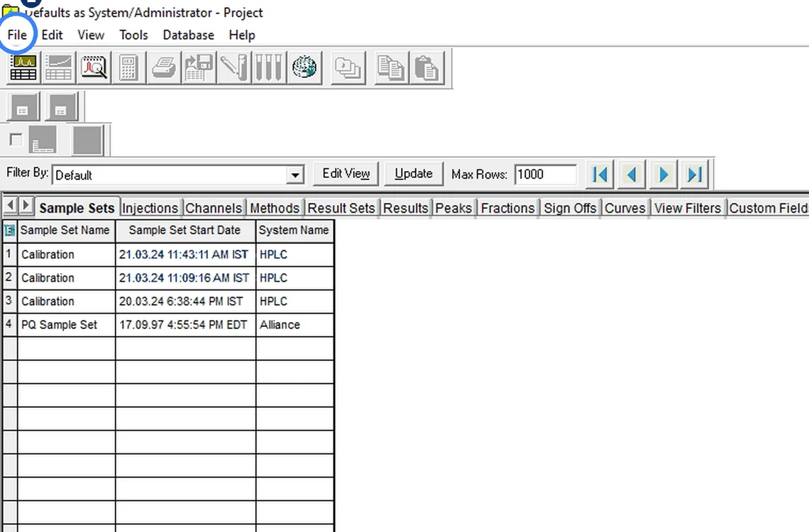This screenshot has height=532, width=809.
Task: Click the floppy disk export icon
Action: (199, 67)
